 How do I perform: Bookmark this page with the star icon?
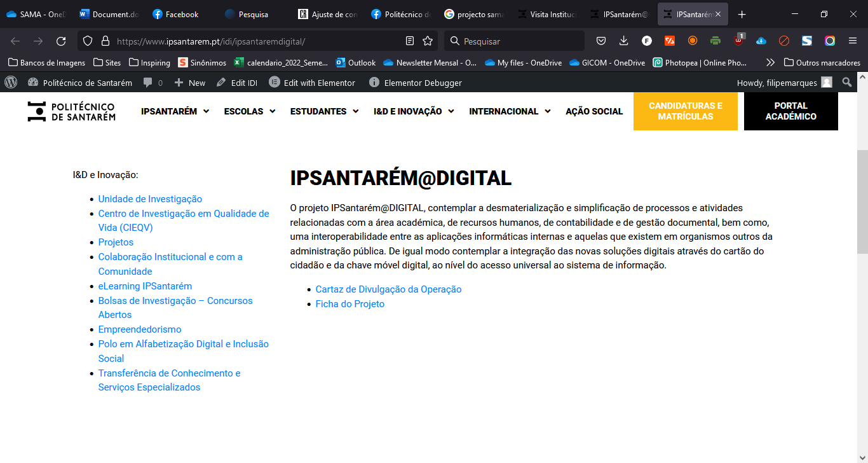point(428,41)
